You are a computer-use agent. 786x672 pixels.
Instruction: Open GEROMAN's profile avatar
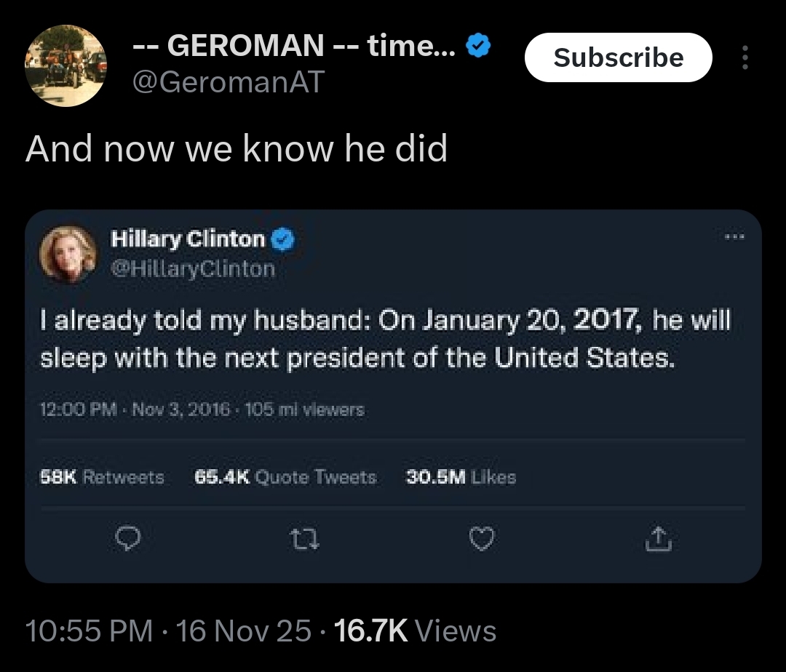point(65,65)
